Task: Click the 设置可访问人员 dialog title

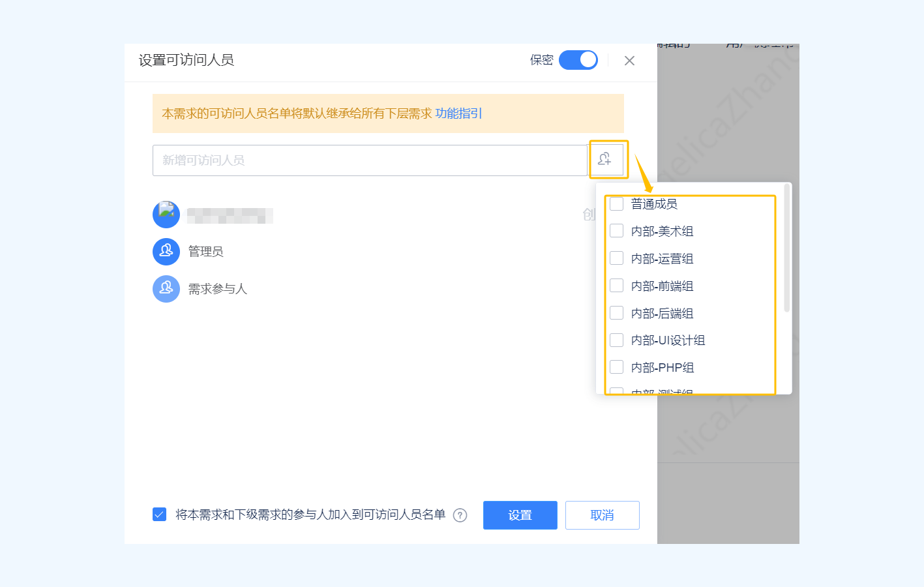Action: pos(186,60)
